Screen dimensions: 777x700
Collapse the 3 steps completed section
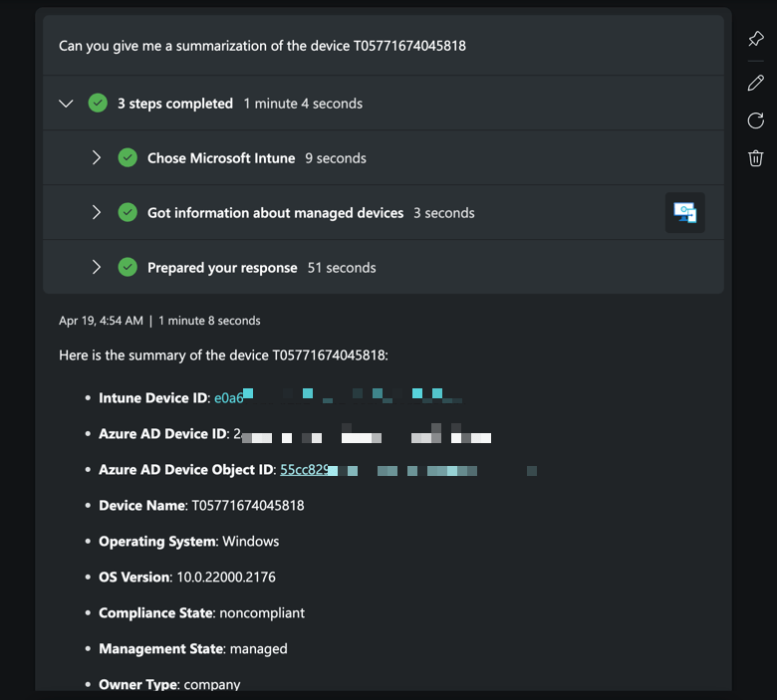point(67,104)
